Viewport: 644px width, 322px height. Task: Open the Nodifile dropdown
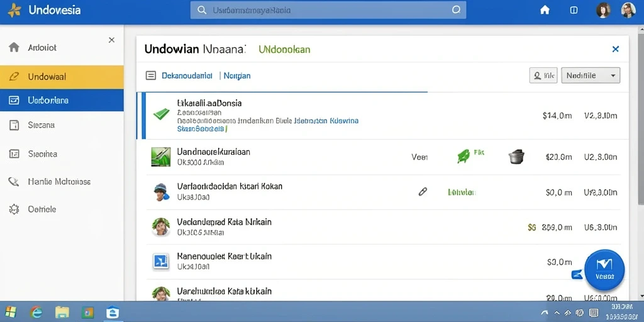[x=591, y=75]
